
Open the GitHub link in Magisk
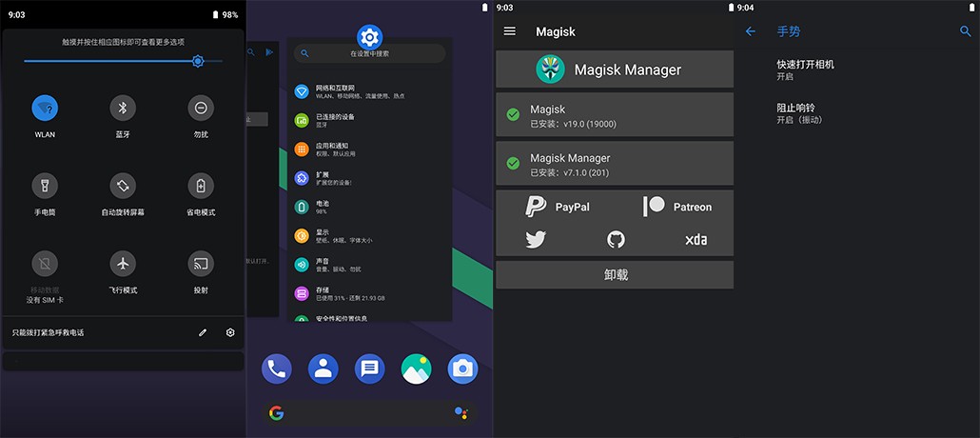[616, 239]
